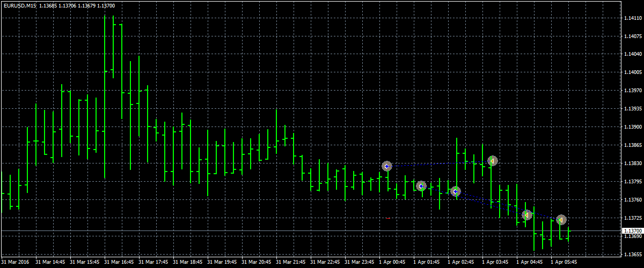Click the EURUSD,M15 chart title text
Image resolution: width=644 pixels, height=268 pixels.
coord(20,5)
